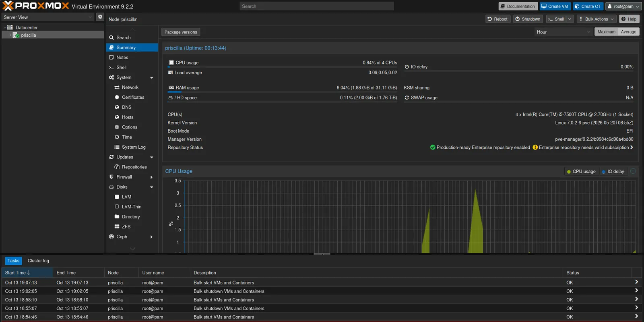
Task: Open the Documentation link button
Action: [518, 6]
